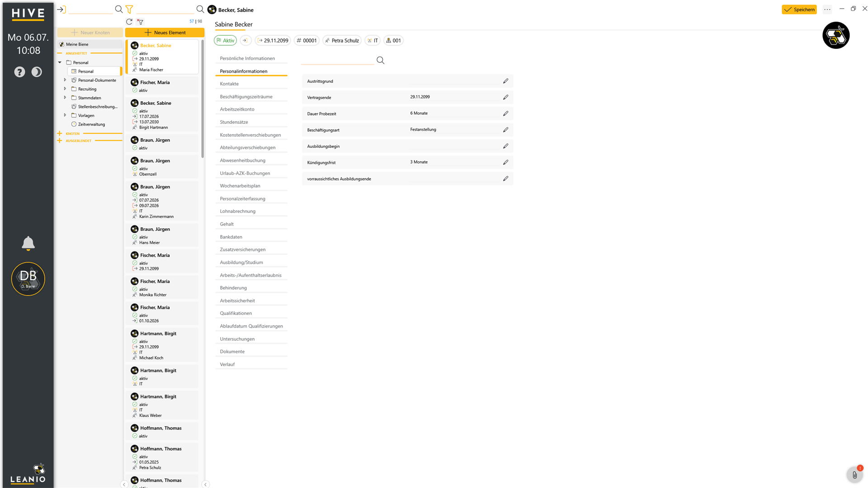
Task: Click the search magnifier beside the filter field
Action: (200, 9)
